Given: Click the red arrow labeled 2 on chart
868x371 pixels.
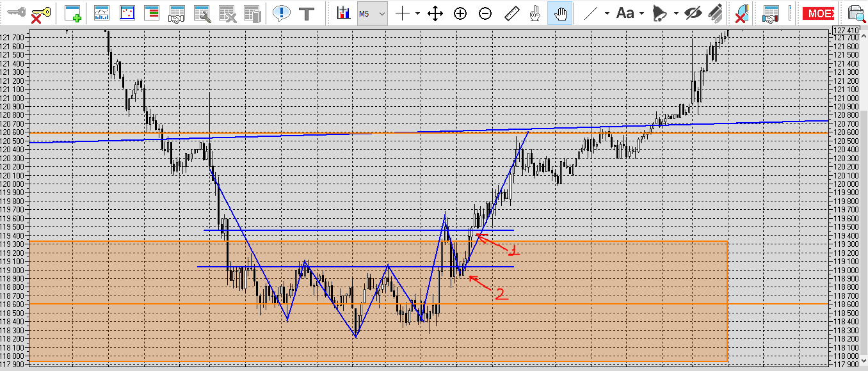Looking at the screenshot, I should click(481, 284).
